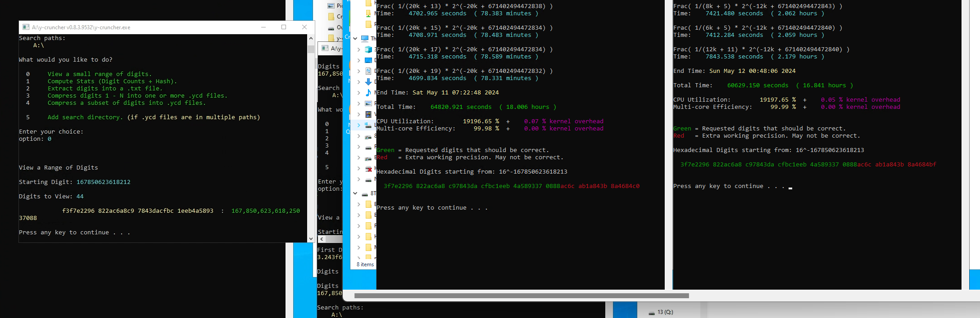Screen dimensions: 980x318
Task: Maximize the y-cruncher console window
Action: 284,27
